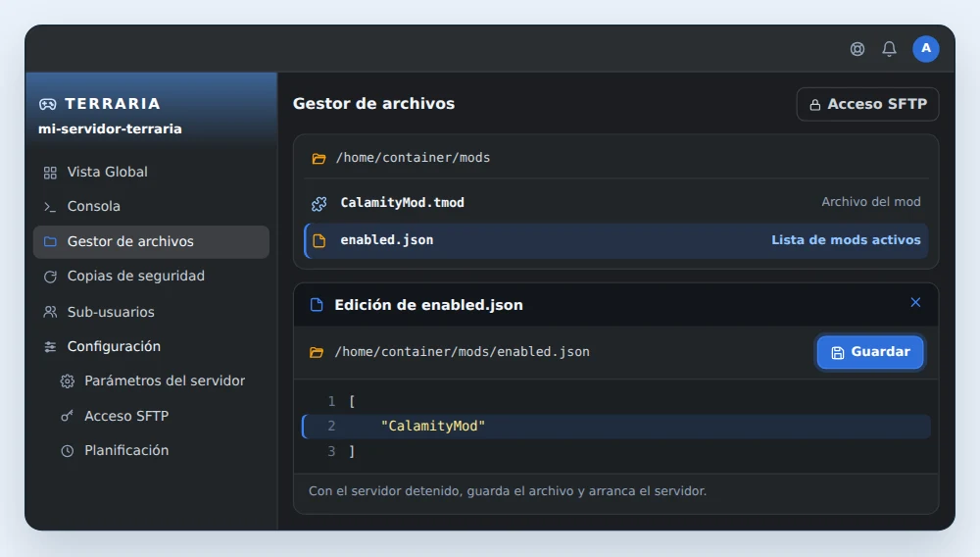Select Gestor de archivos in sidebar

pos(151,242)
